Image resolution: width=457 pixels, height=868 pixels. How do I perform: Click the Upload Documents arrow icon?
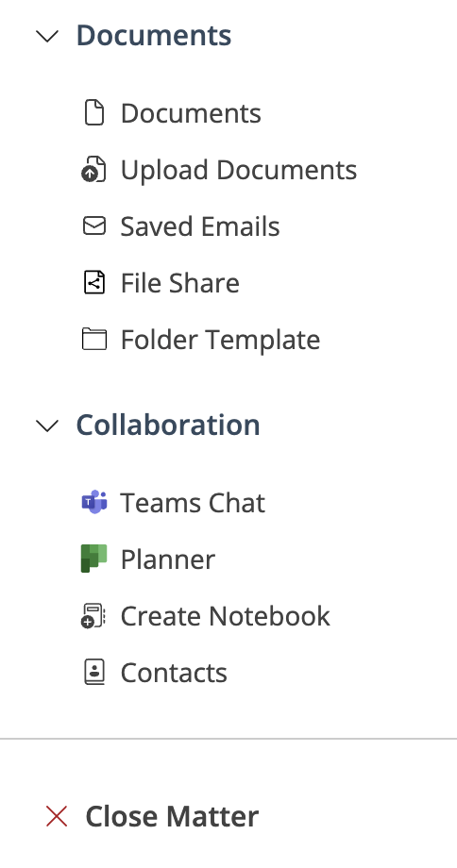93,170
